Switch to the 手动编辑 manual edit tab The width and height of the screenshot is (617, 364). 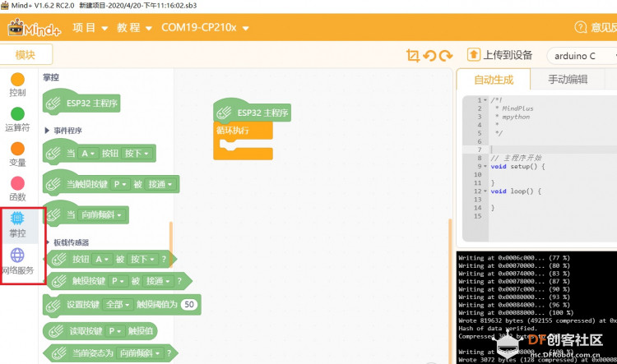point(568,80)
